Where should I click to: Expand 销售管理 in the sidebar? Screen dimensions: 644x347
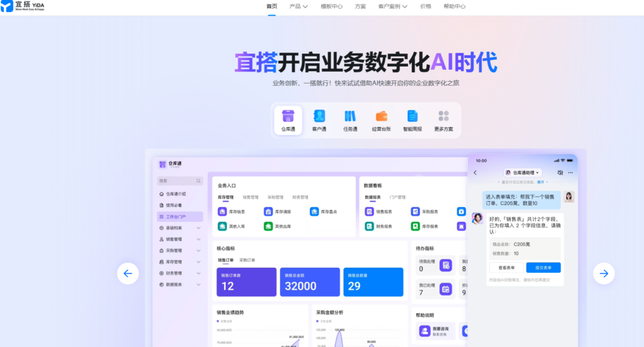[180, 239]
